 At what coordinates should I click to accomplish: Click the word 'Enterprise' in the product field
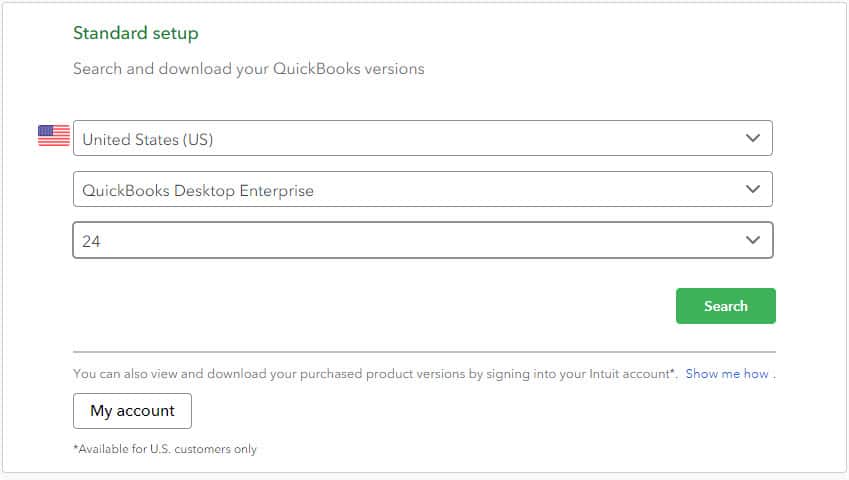(x=277, y=190)
